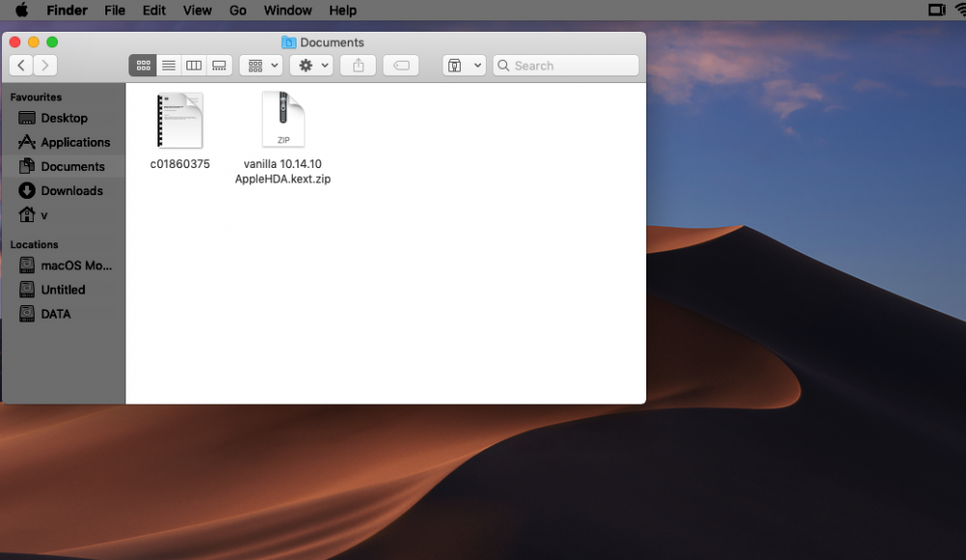Click the AirPlay display menu bar icon
Screen dimensions: 966x560
(936, 10)
